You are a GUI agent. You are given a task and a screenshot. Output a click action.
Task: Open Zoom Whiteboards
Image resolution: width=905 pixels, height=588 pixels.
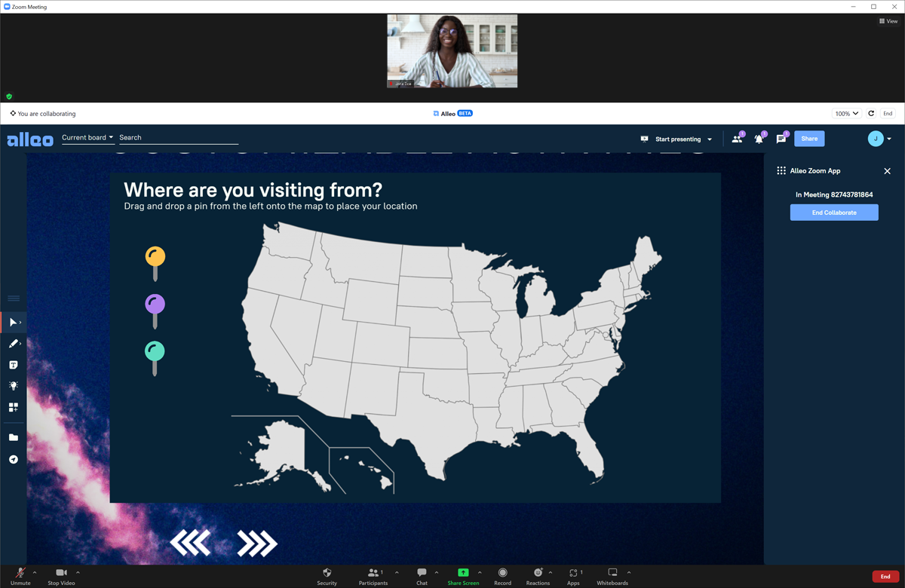[x=612, y=577]
